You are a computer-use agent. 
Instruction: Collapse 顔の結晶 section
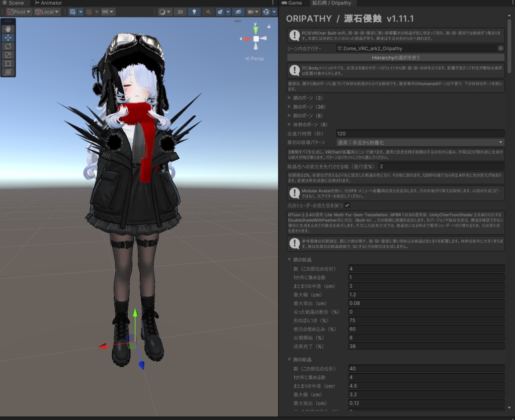[x=289, y=260]
